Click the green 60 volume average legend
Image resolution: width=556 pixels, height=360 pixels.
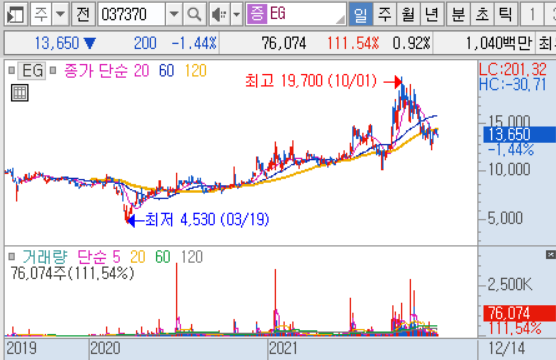[x=163, y=257]
